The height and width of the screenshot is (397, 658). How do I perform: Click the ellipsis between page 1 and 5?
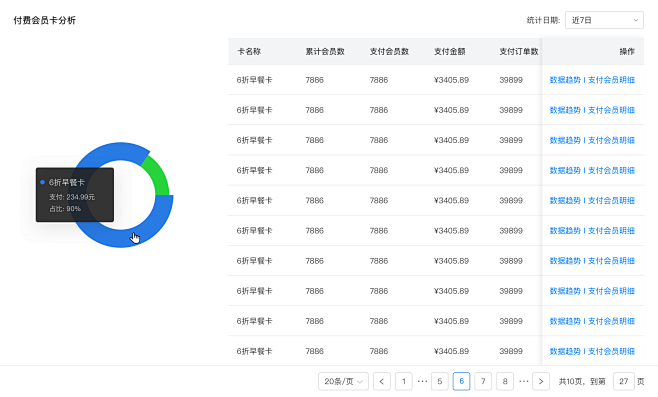(422, 381)
